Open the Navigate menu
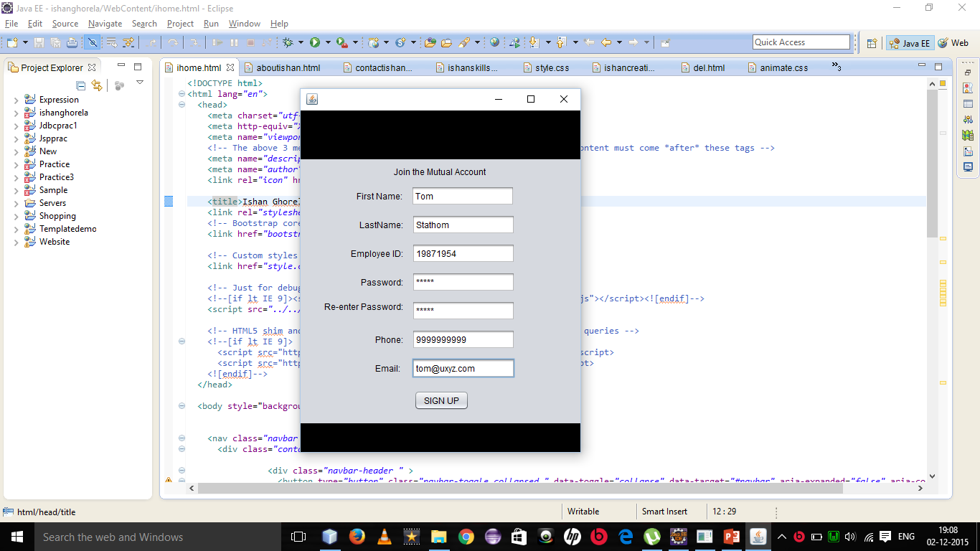 click(105, 24)
